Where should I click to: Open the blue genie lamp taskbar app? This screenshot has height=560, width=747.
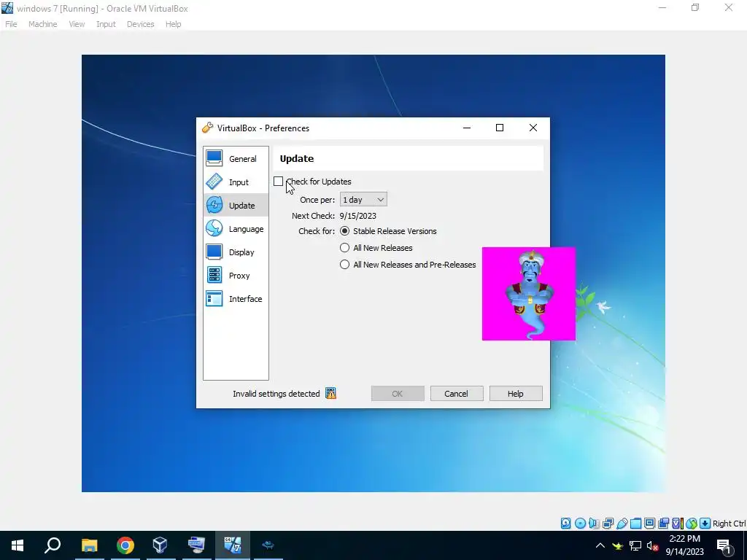click(268, 545)
